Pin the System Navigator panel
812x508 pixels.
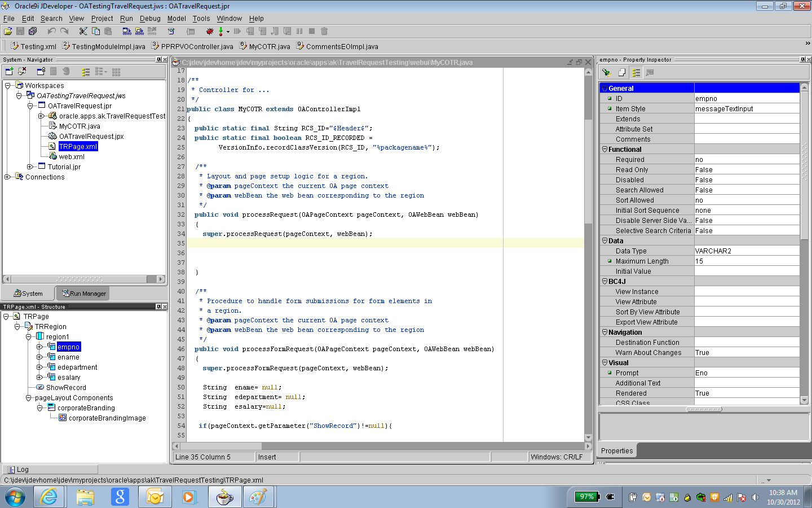coord(159,59)
